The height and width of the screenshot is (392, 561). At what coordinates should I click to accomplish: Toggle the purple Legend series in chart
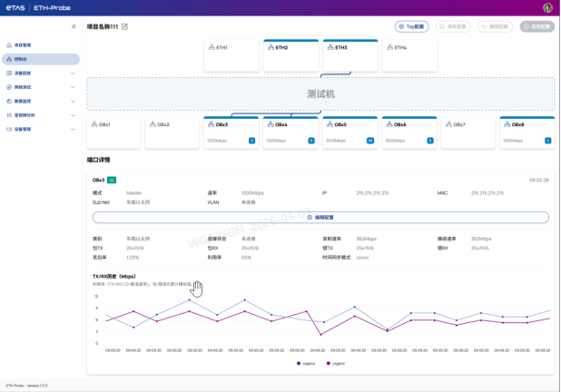coord(336,363)
